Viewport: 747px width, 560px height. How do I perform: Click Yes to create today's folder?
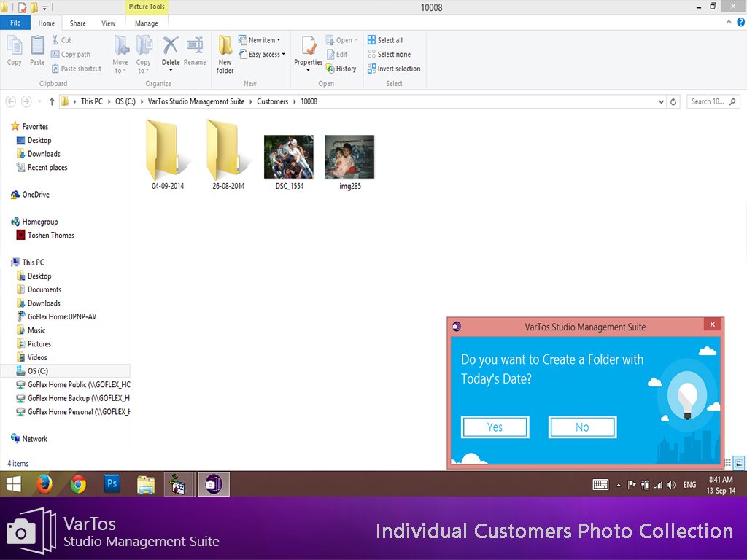click(x=495, y=427)
